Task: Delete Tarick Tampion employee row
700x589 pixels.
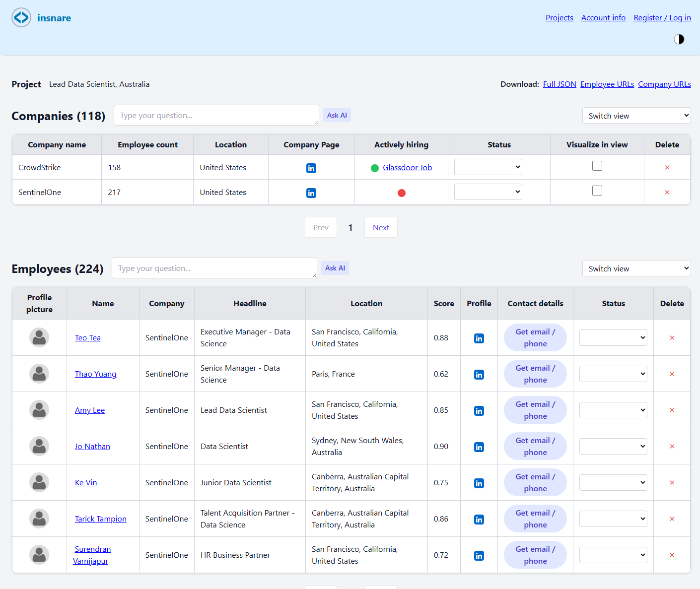Action: click(x=672, y=519)
